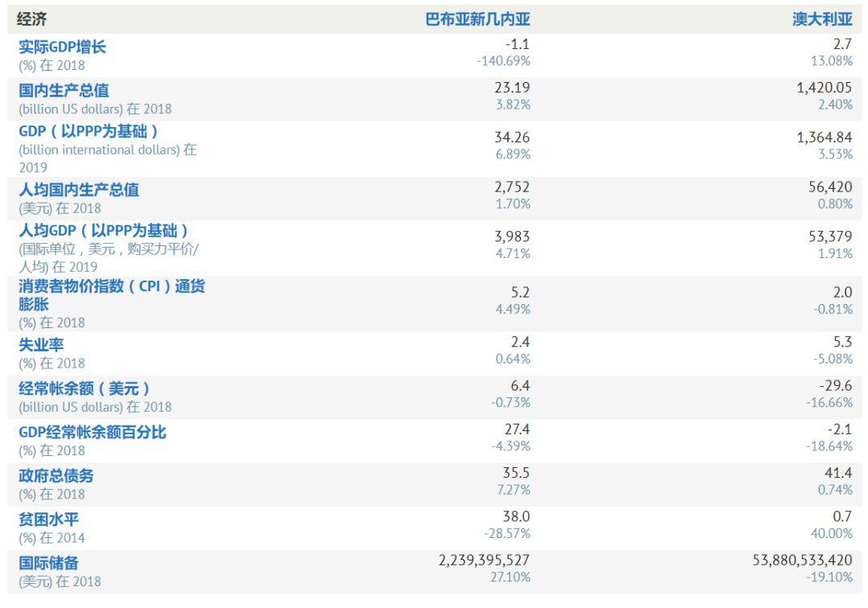Click the 国际储备 indicator link

pos(49,562)
